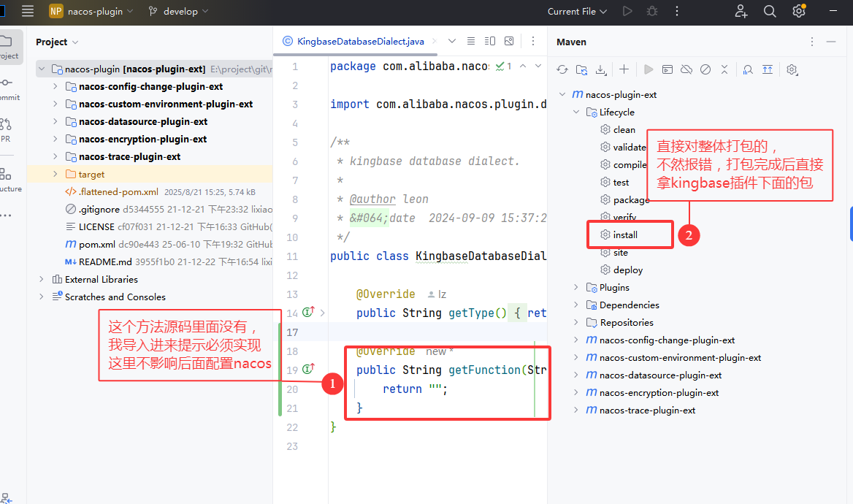Open the hamburger main menu
The image size is (853, 504).
click(28, 11)
